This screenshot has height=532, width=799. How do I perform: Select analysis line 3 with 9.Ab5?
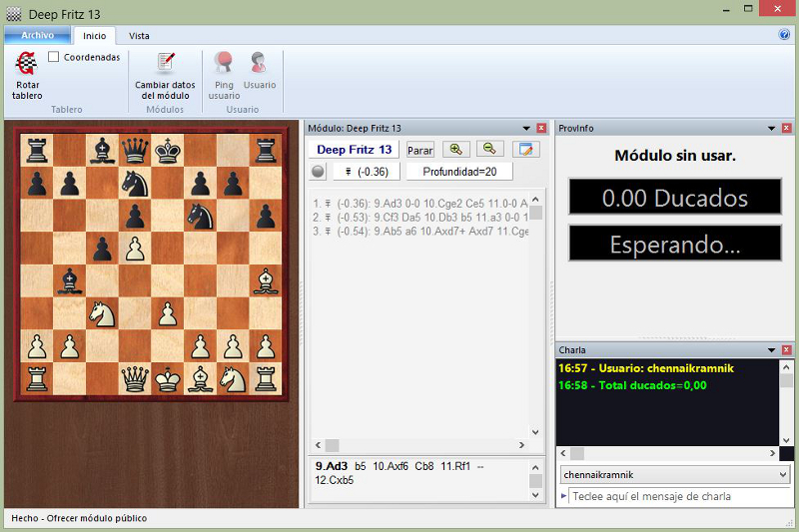[x=420, y=232]
